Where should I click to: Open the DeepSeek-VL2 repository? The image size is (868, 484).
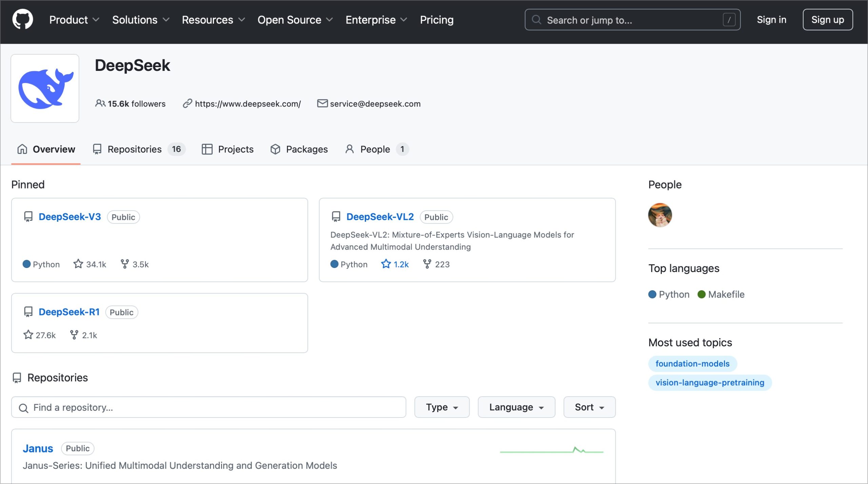pos(380,217)
